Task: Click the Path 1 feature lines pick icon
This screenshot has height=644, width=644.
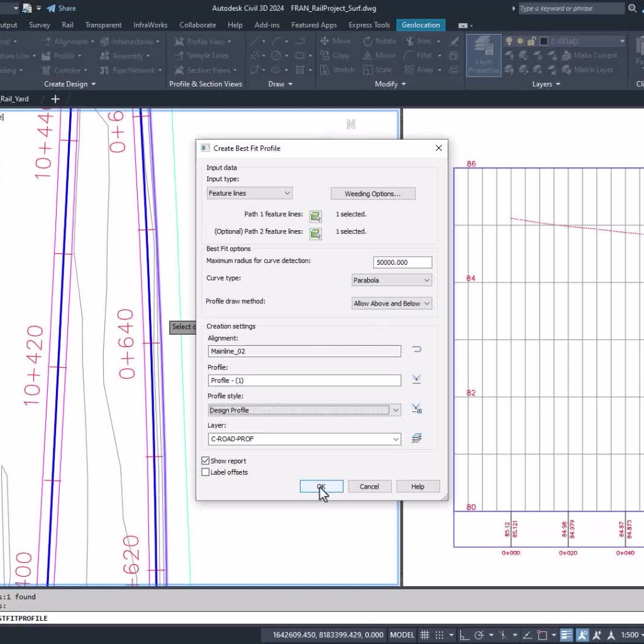Action: 315,216
